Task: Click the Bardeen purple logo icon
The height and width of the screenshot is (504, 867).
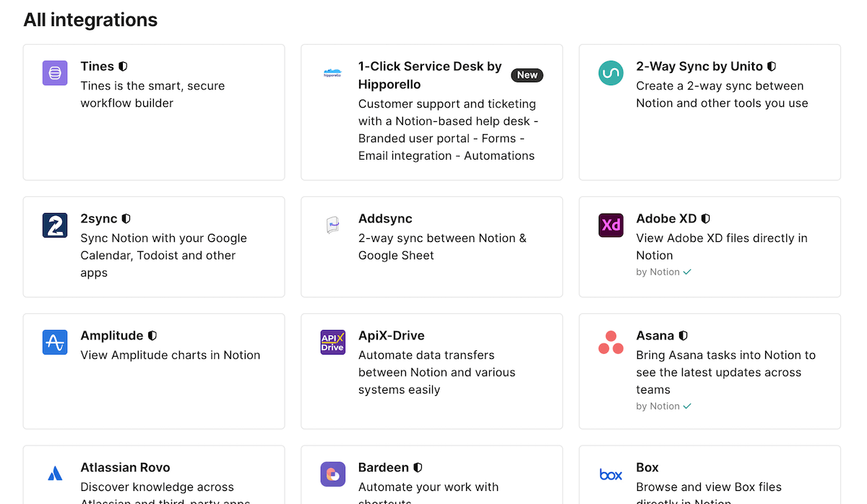Action: (332, 474)
